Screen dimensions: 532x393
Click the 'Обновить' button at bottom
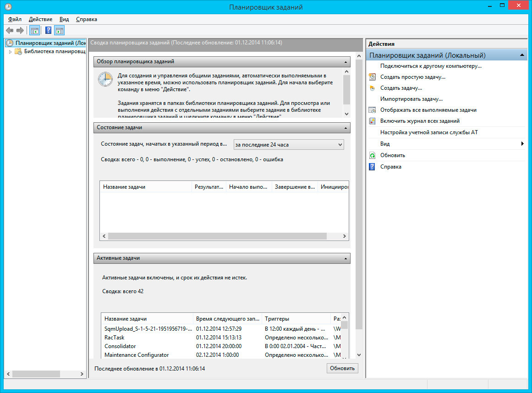coord(342,368)
